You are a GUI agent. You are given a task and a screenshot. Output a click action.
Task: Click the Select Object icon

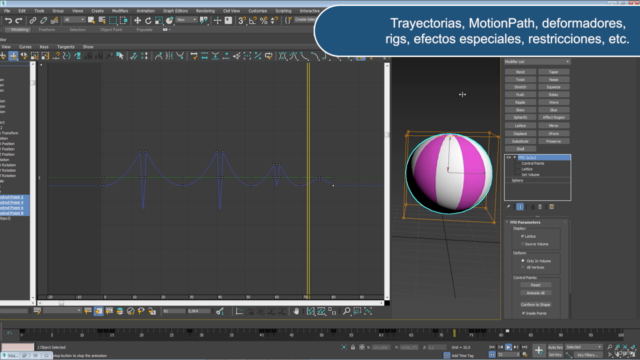91,20
